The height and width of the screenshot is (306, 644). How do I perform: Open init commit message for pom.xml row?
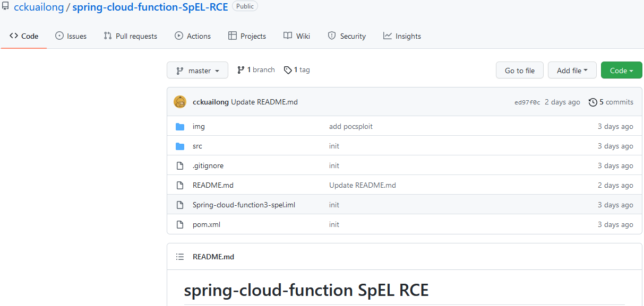coord(334,225)
